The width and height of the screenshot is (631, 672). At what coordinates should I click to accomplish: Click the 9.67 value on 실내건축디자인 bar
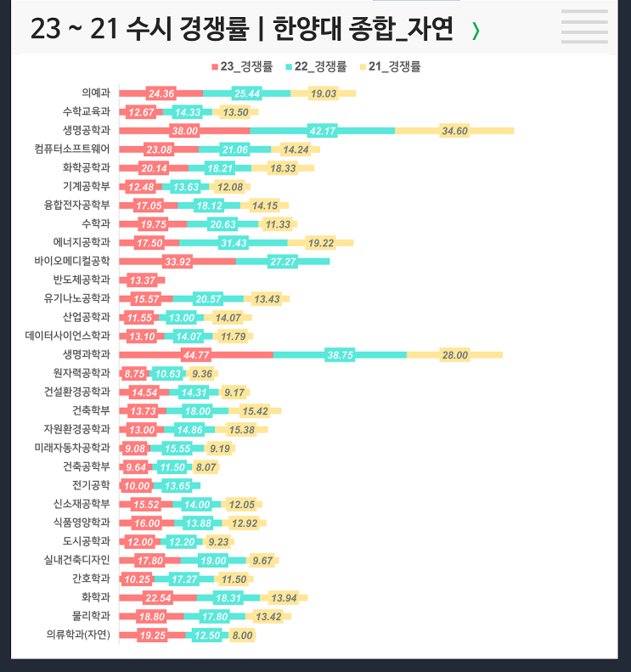[x=262, y=561]
